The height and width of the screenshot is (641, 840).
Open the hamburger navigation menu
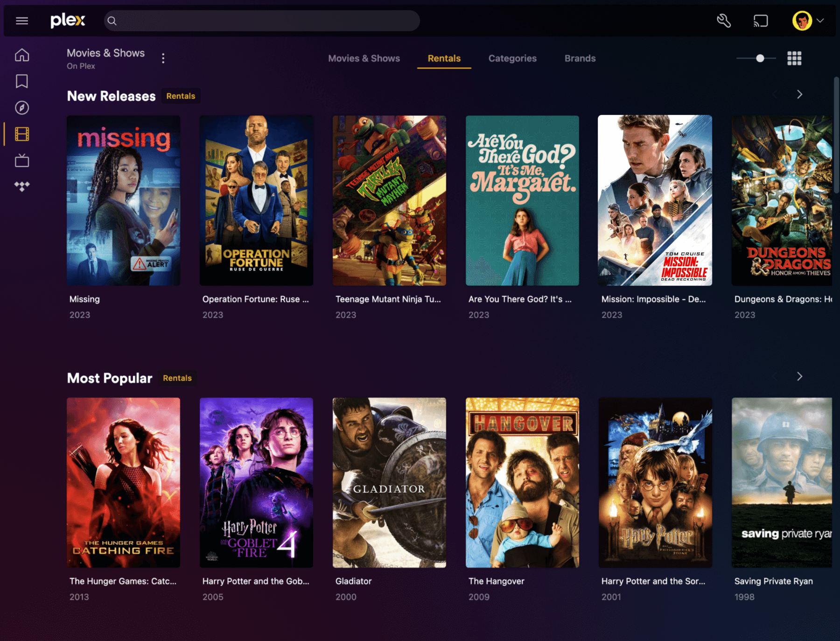[22, 21]
